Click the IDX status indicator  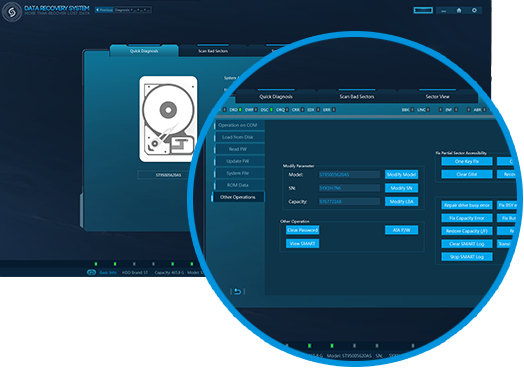[x=313, y=110]
